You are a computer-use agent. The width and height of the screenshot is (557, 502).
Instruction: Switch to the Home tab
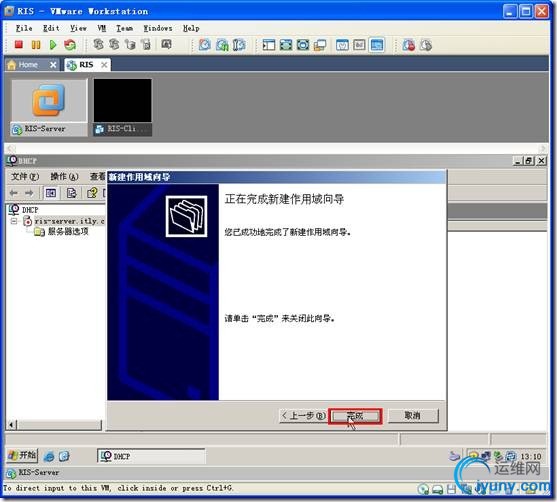click(x=28, y=65)
